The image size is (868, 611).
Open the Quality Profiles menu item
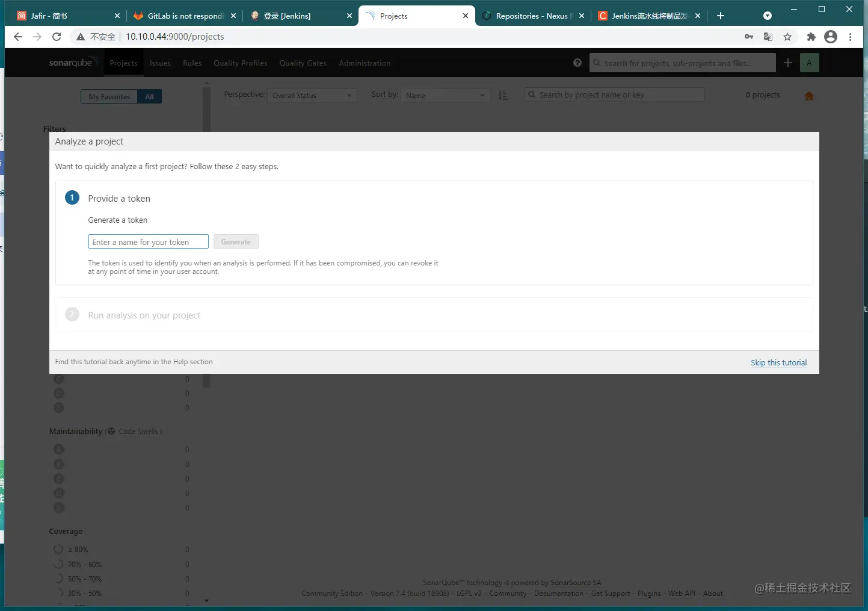(x=241, y=63)
